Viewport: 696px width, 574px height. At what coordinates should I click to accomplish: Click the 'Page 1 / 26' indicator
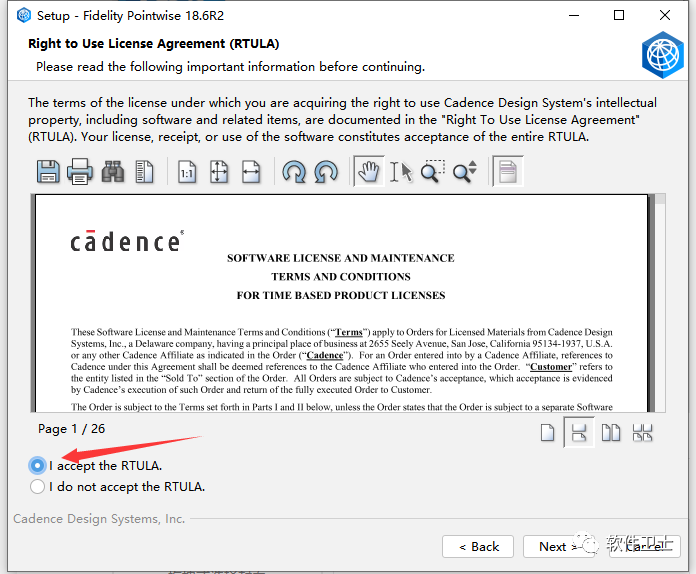click(71, 429)
